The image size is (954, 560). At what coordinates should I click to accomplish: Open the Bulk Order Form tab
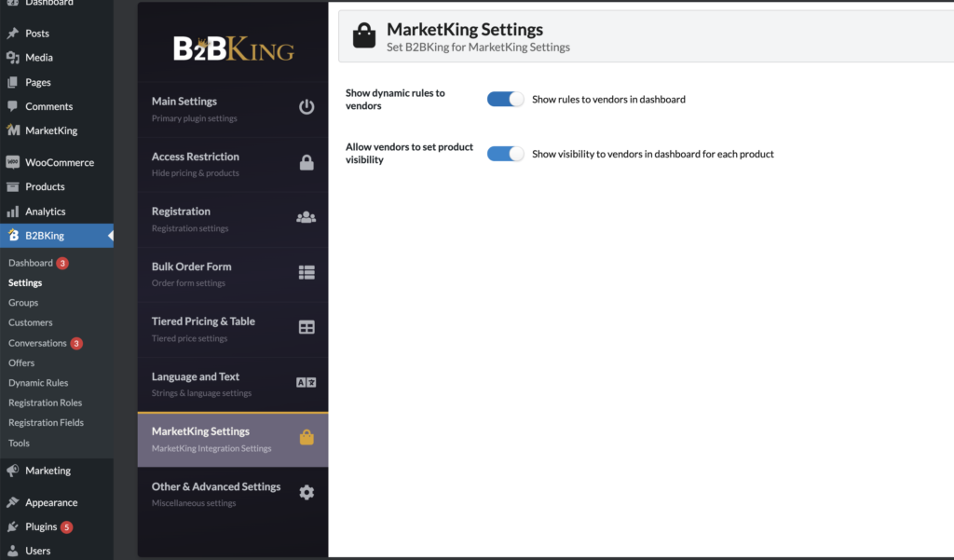coord(233,275)
